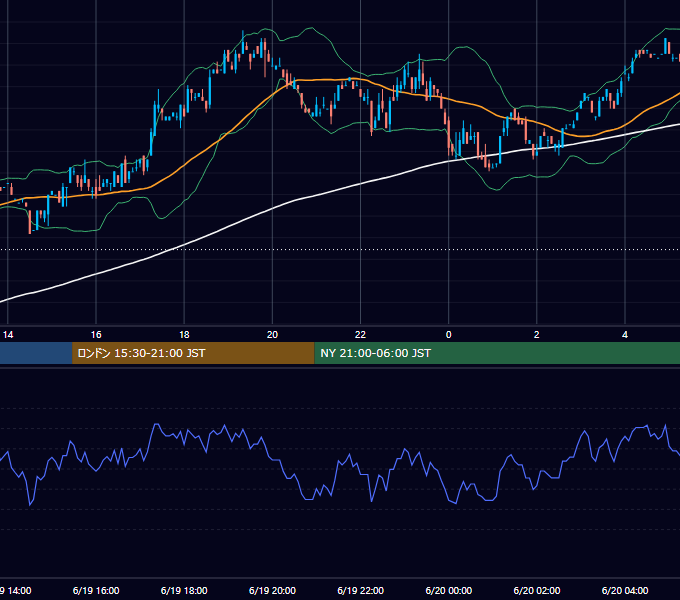Click the 2 hour label on price chart
The image size is (680, 600).
click(x=536, y=335)
